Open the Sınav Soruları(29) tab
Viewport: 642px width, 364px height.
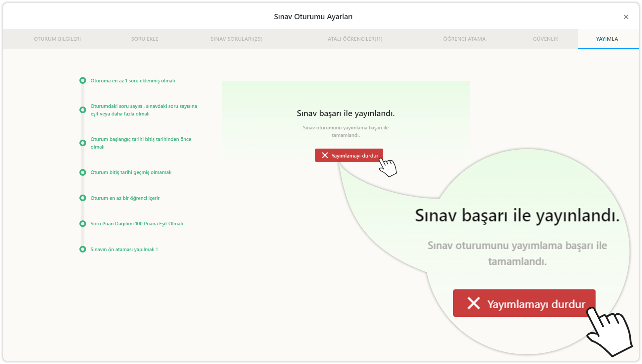click(x=236, y=39)
